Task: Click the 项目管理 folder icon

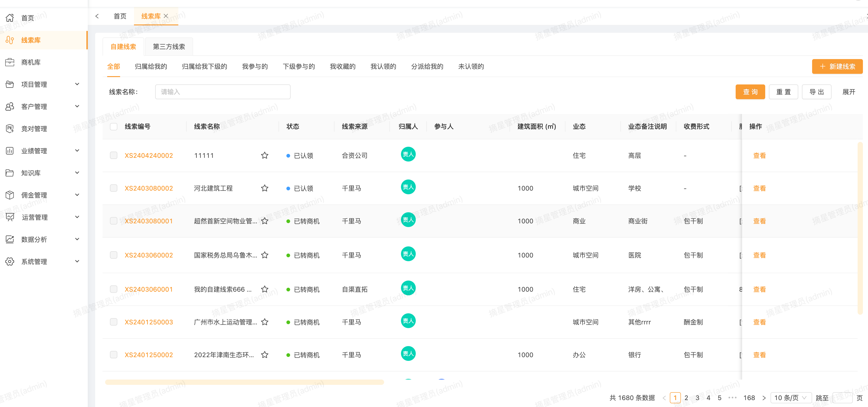Action: pyautogui.click(x=10, y=84)
